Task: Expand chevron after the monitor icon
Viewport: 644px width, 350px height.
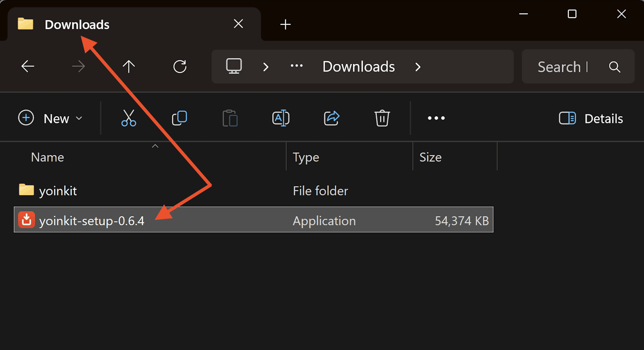Action: point(266,67)
